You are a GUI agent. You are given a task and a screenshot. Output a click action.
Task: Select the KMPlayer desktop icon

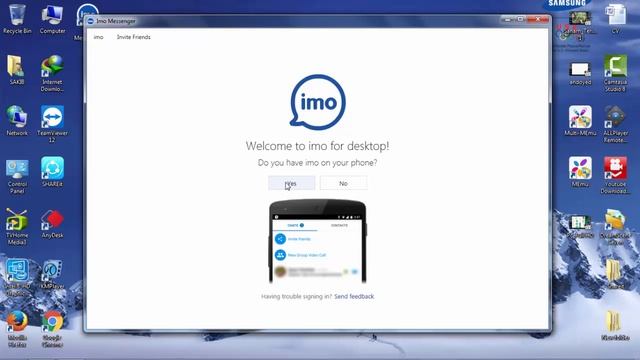click(52, 274)
